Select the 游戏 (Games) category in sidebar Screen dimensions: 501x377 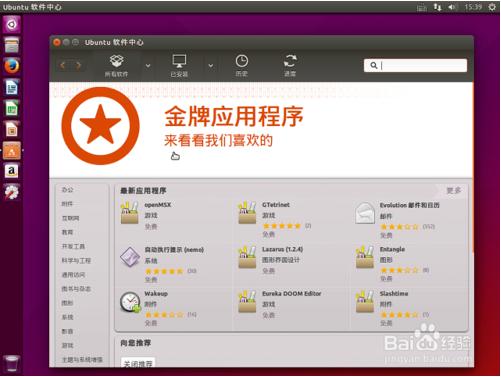click(67, 345)
